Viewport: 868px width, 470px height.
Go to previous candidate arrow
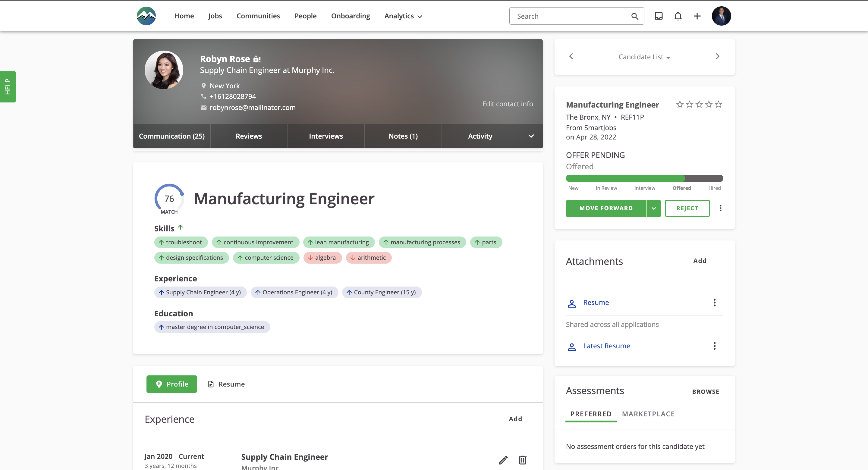pos(571,56)
